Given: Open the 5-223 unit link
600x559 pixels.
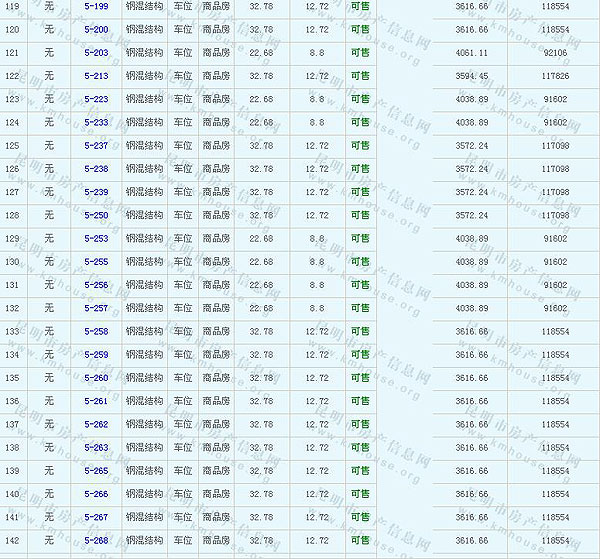Looking at the screenshot, I should [96, 99].
